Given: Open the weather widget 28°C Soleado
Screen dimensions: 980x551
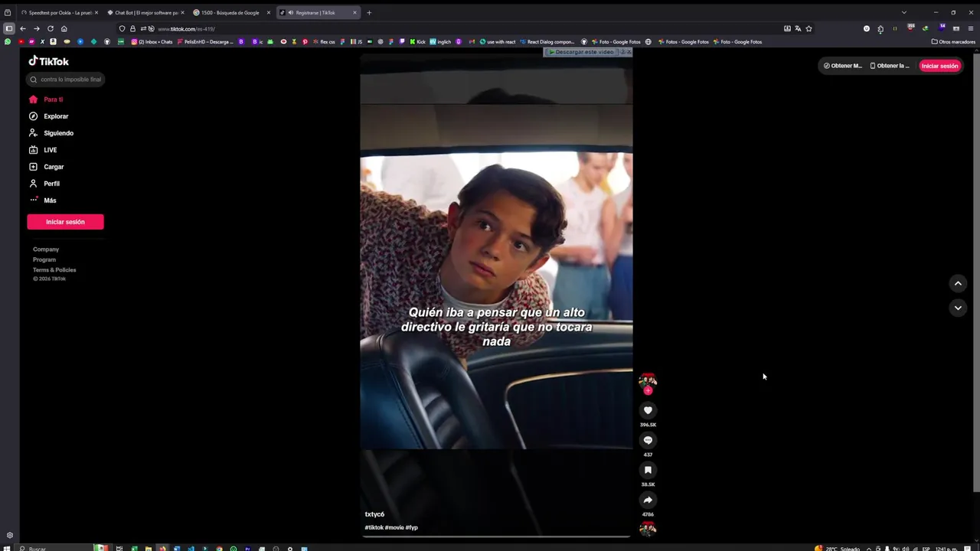Looking at the screenshot, I should [837, 548].
